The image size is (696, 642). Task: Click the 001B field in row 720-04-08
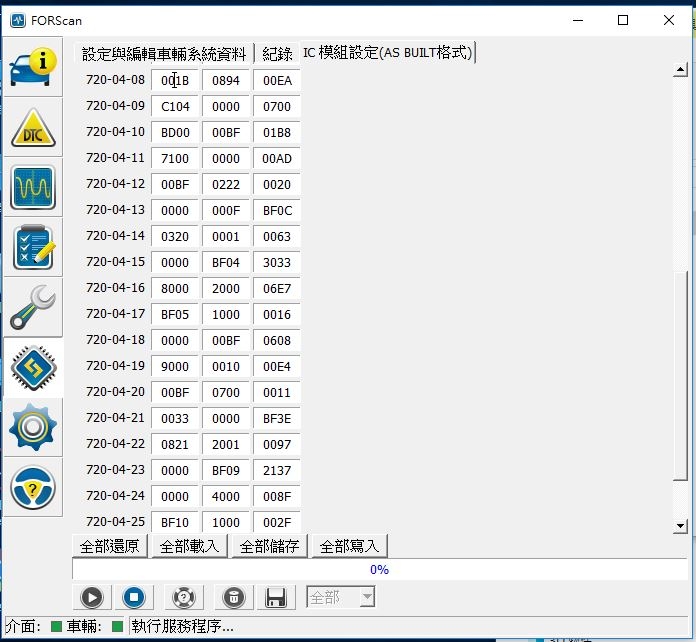tap(175, 80)
